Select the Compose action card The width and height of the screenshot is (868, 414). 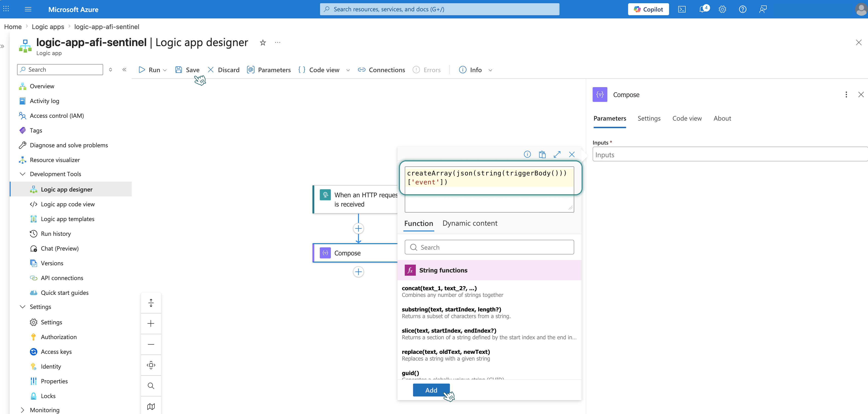pos(355,253)
